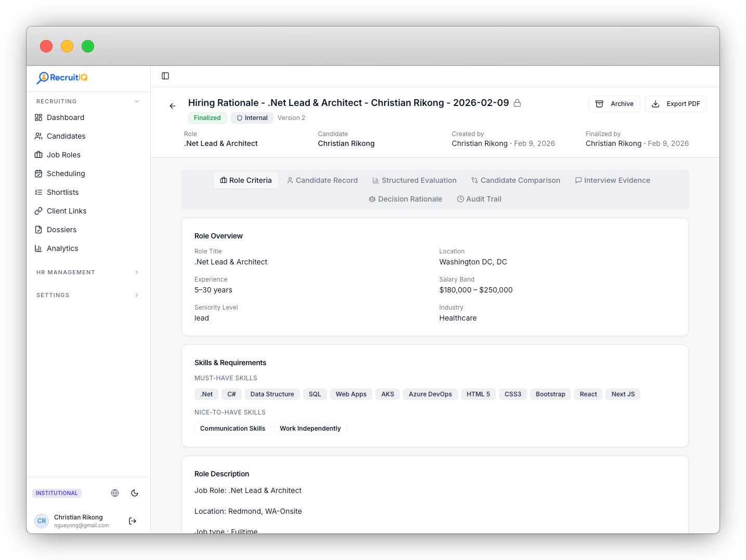Viewport: 746px width, 560px height.
Task: Click the Scheduling calendar icon
Action: pos(38,174)
